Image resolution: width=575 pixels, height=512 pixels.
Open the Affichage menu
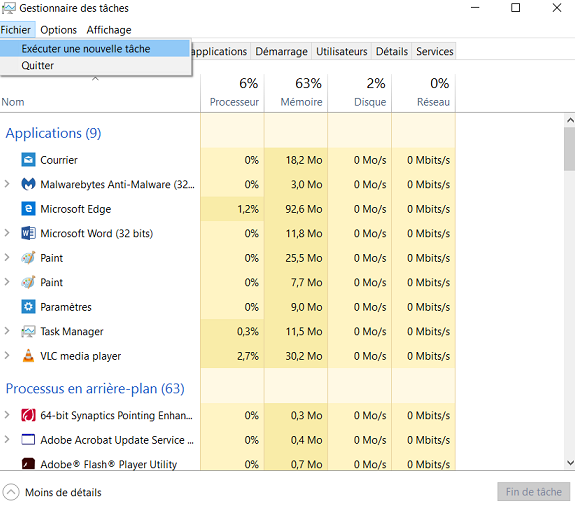[109, 30]
